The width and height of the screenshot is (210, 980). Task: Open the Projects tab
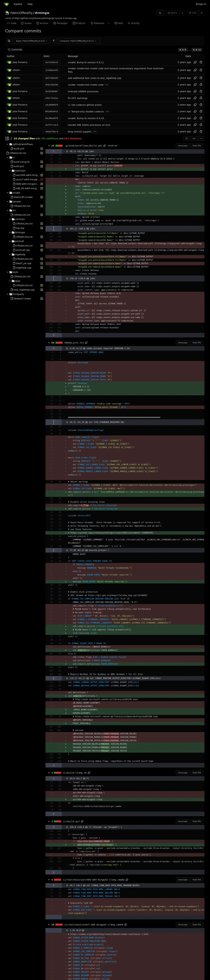(x=79, y=23)
